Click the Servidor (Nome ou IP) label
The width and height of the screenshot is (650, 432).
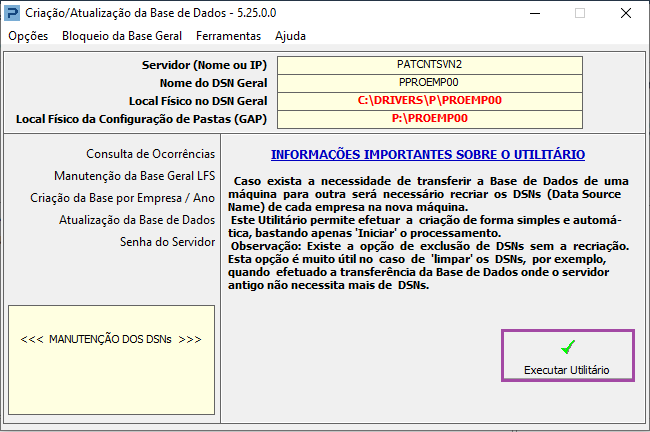pos(204,65)
